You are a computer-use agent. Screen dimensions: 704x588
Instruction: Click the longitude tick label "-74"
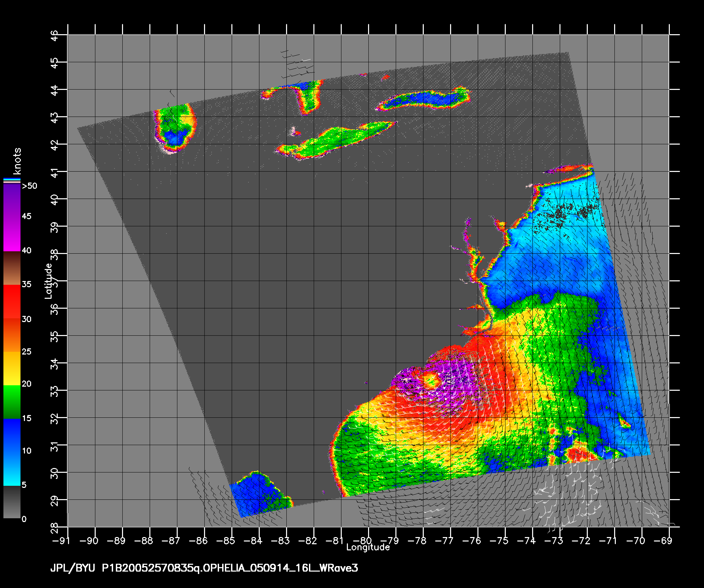pos(527,541)
